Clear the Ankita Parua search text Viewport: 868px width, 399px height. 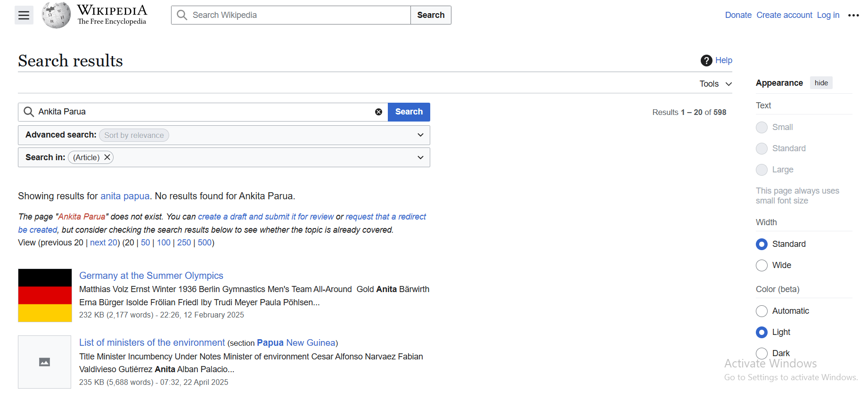(x=378, y=112)
